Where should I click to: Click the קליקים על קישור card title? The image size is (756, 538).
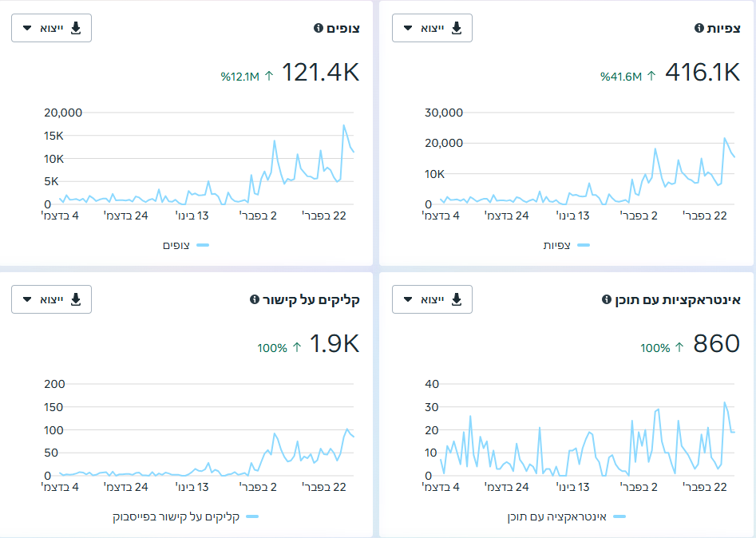(x=311, y=300)
